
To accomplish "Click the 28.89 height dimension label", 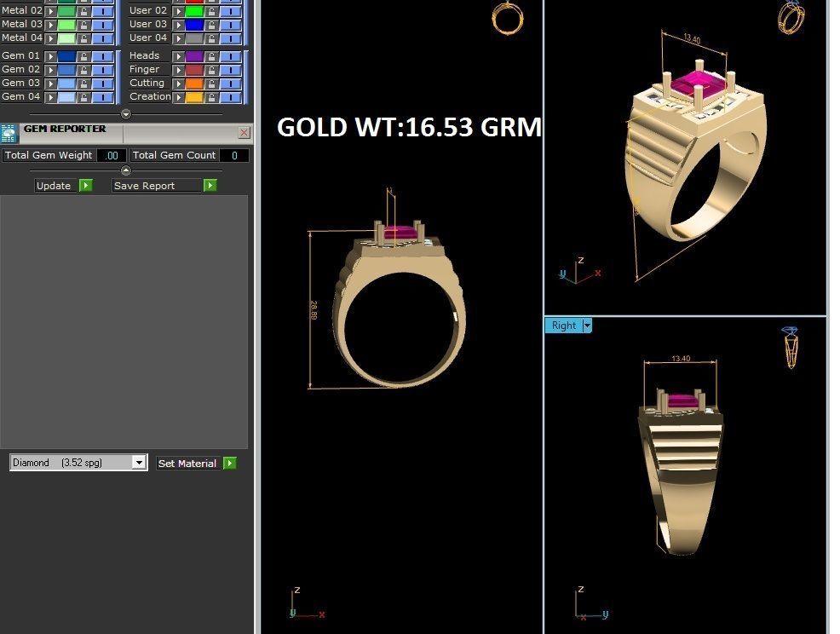I will coord(314,310).
